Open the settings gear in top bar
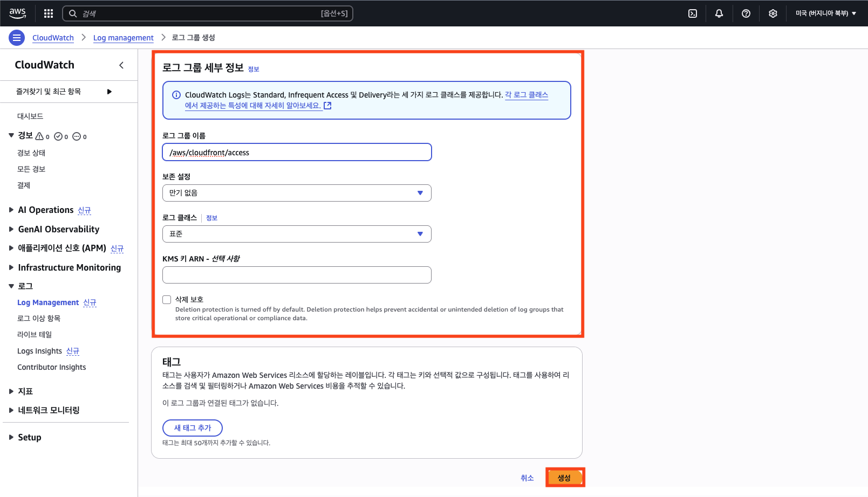 coord(773,13)
